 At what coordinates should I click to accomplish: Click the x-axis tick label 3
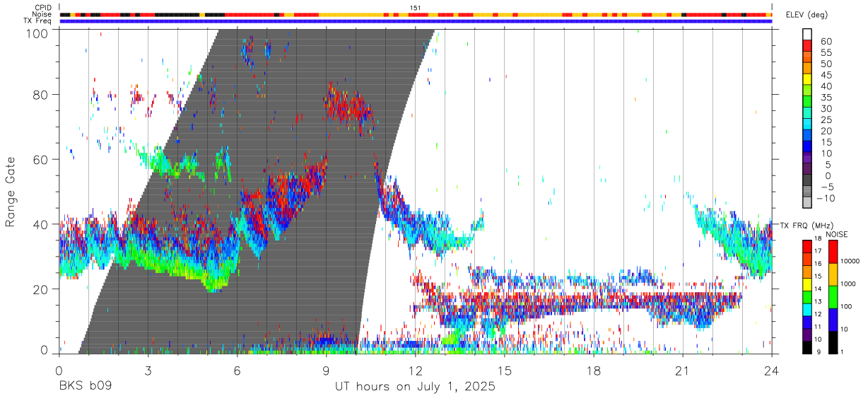click(148, 371)
